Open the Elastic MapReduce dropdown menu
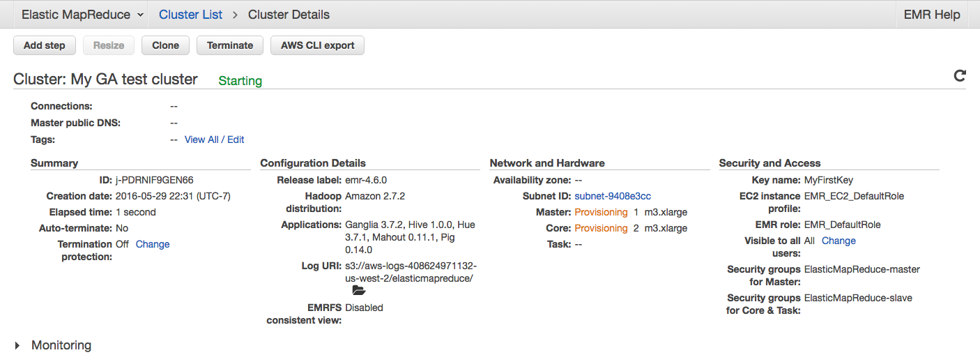Image resolution: width=980 pixels, height=355 pixels. [x=83, y=15]
